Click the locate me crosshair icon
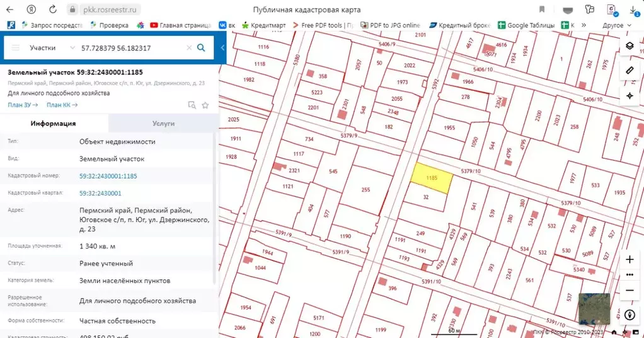The image size is (644, 338). [x=630, y=96]
